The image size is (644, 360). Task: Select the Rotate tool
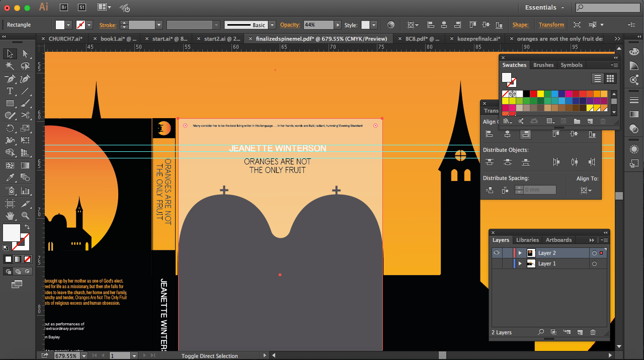point(10,128)
